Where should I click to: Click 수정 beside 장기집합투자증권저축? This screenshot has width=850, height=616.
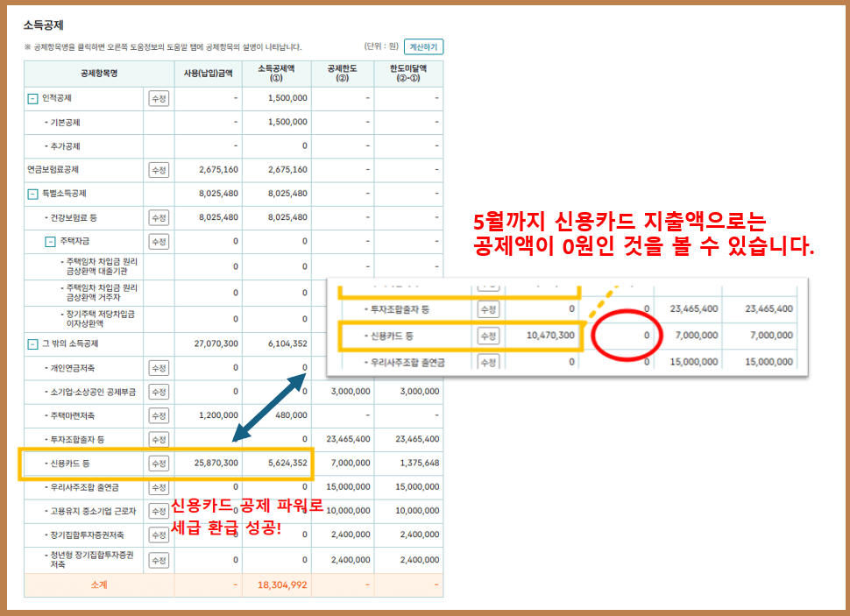[158, 533]
